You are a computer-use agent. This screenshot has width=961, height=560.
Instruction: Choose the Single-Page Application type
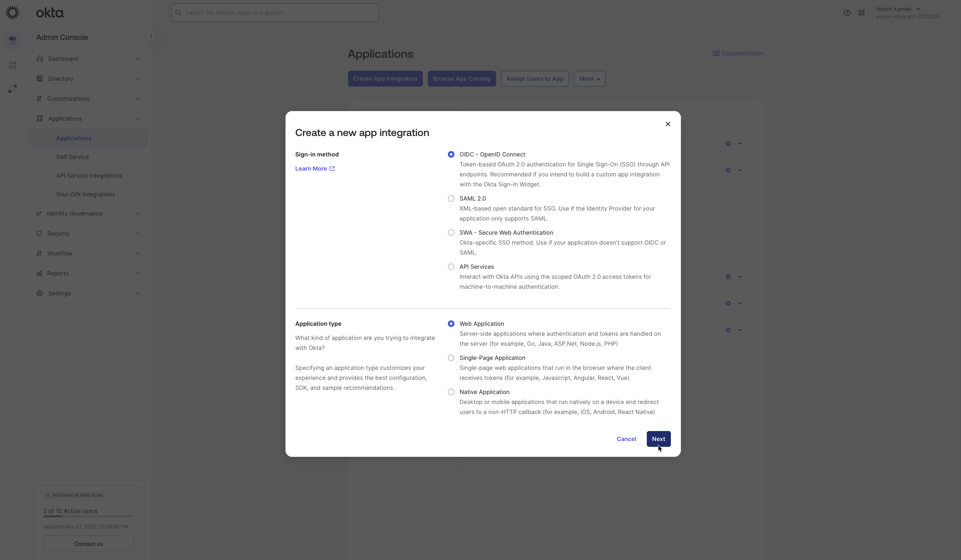click(451, 358)
